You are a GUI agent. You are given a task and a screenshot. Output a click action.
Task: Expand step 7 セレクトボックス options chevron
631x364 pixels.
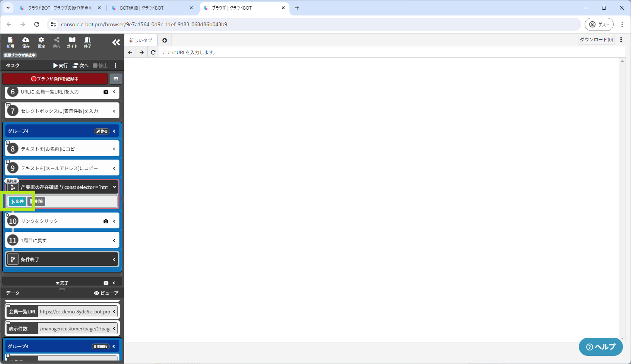point(114,111)
